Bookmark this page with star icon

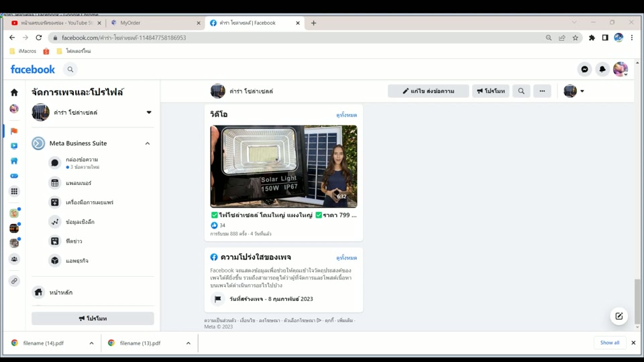575,38
